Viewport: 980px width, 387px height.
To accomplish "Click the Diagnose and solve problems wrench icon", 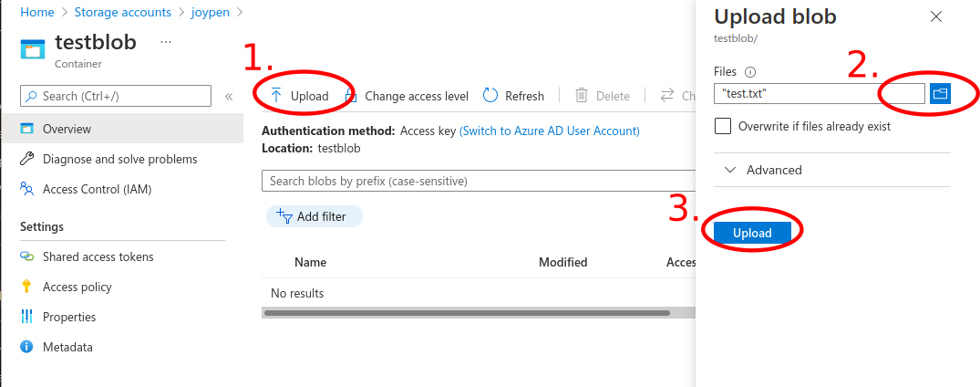I will pyautogui.click(x=26, y=159).
